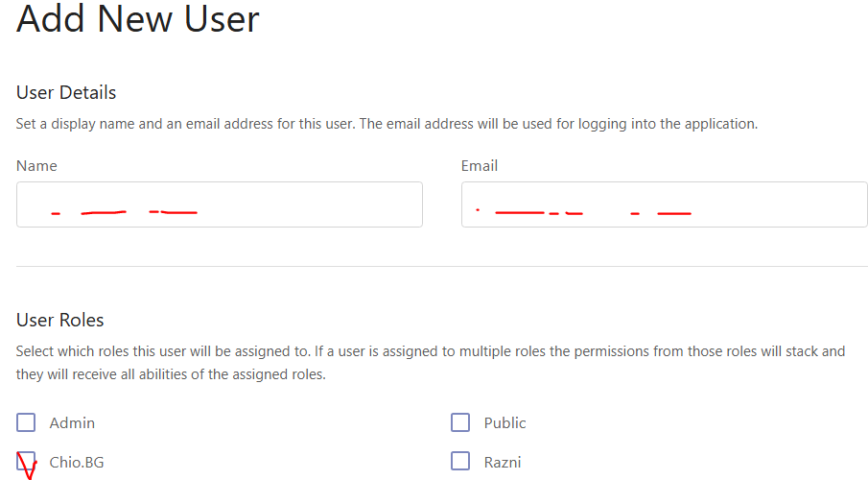Click the Add New User heading

[x=138, y=19]
